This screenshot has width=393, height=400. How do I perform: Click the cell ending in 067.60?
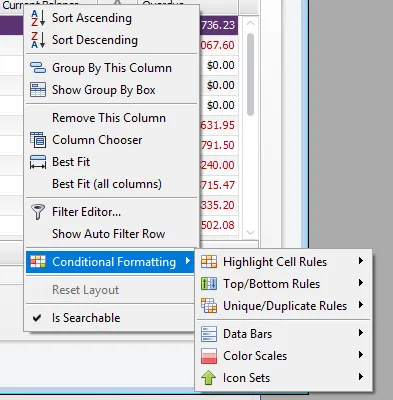[x=219, y=45]
